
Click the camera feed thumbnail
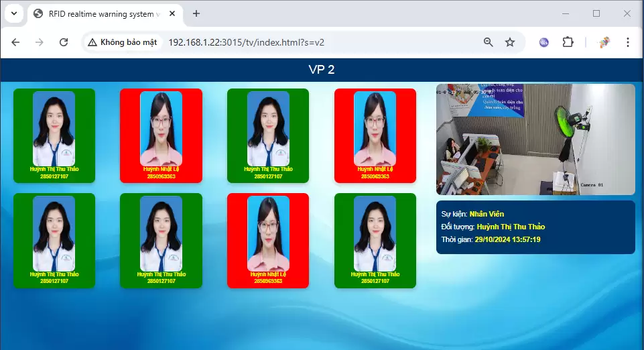tap(535, 139)
